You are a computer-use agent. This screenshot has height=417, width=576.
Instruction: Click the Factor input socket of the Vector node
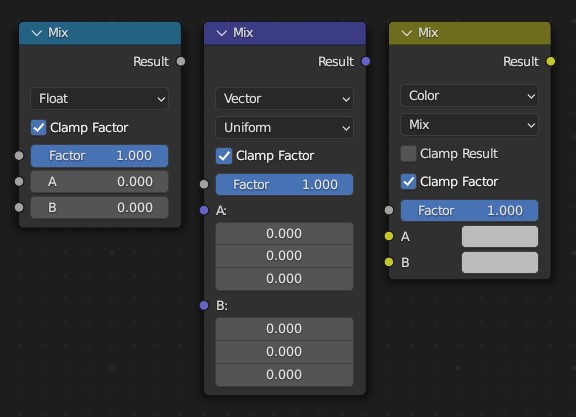(x=204, y=184)
